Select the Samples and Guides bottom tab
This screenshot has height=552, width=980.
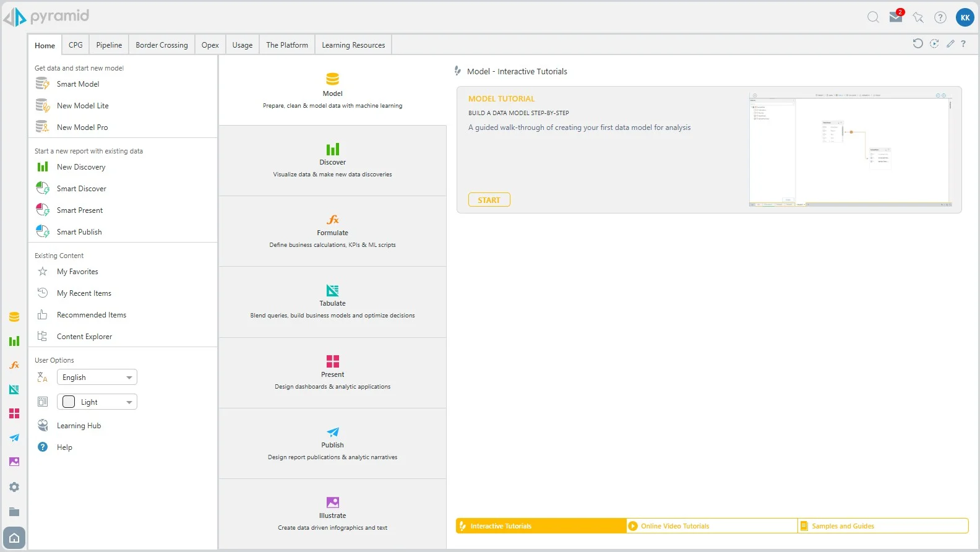[x=883, y=525]
